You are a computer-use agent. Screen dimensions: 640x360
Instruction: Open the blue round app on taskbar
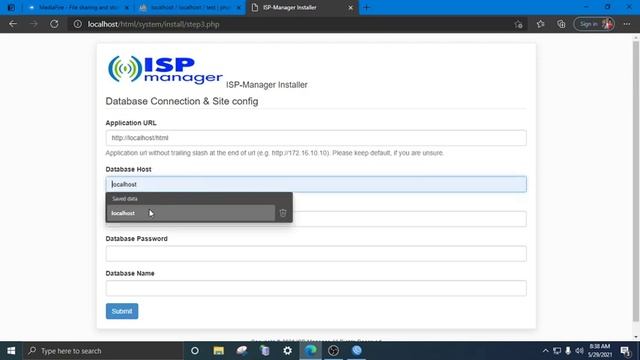[x=357, y=351]
